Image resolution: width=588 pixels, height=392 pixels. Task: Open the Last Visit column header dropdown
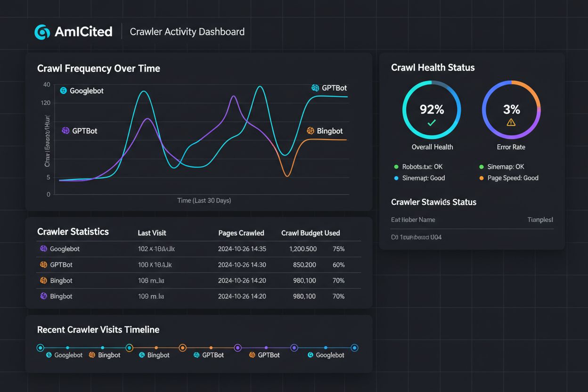click(152, 233)
